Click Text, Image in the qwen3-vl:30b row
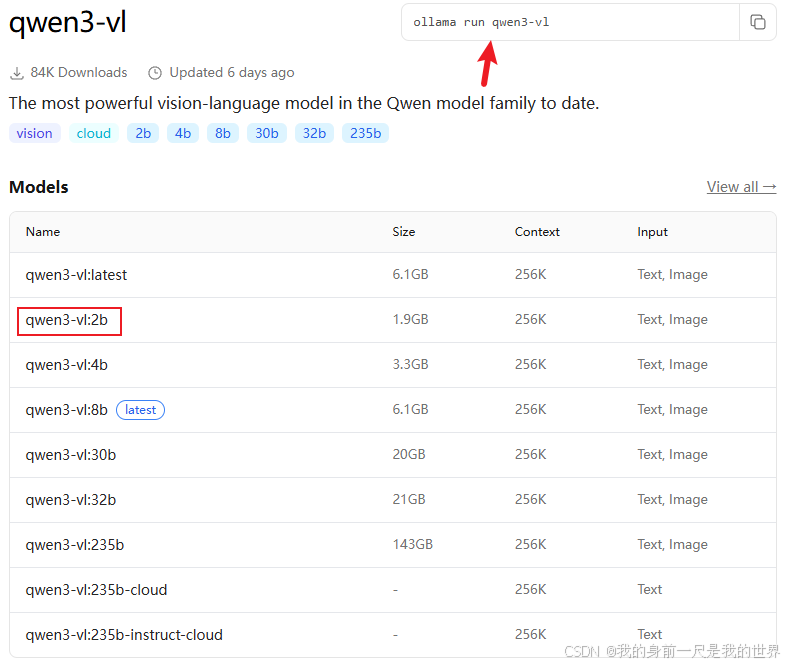The height and width of the screenshot is (665, 788). (x=672, y=455)
